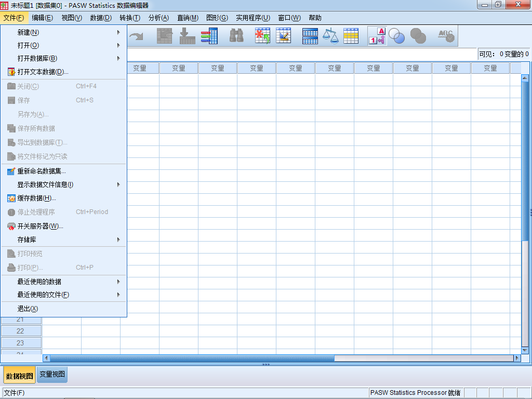Click the Insert variable toolbar icon
Viewport: 532px width, 399px height.
(284, 36)
